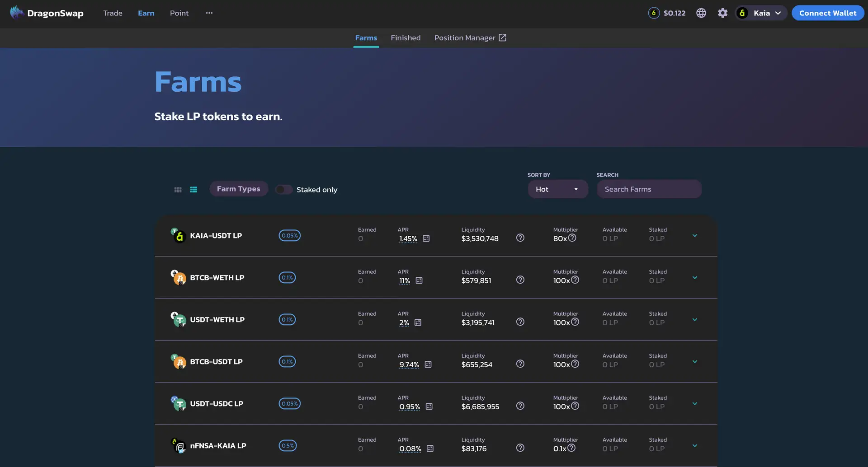Select the list view icon
This screenshot has width=868, height=467.
click(x=193, y=190)
